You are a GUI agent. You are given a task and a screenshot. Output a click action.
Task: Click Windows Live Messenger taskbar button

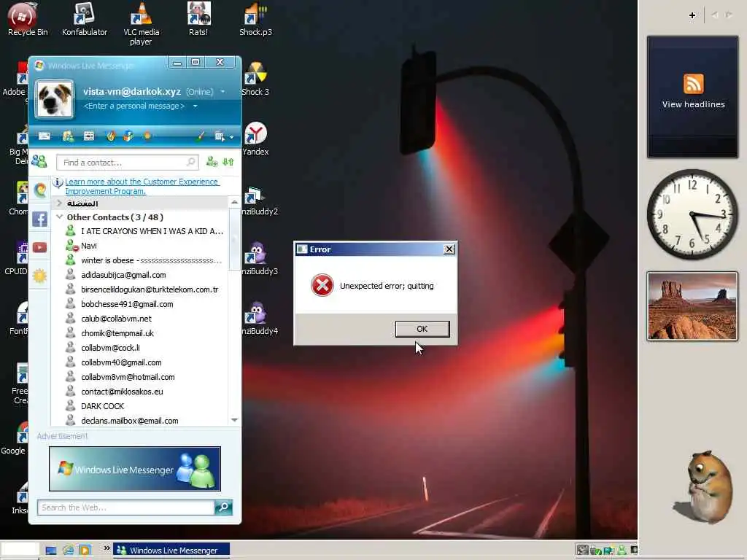coord(171,550)
